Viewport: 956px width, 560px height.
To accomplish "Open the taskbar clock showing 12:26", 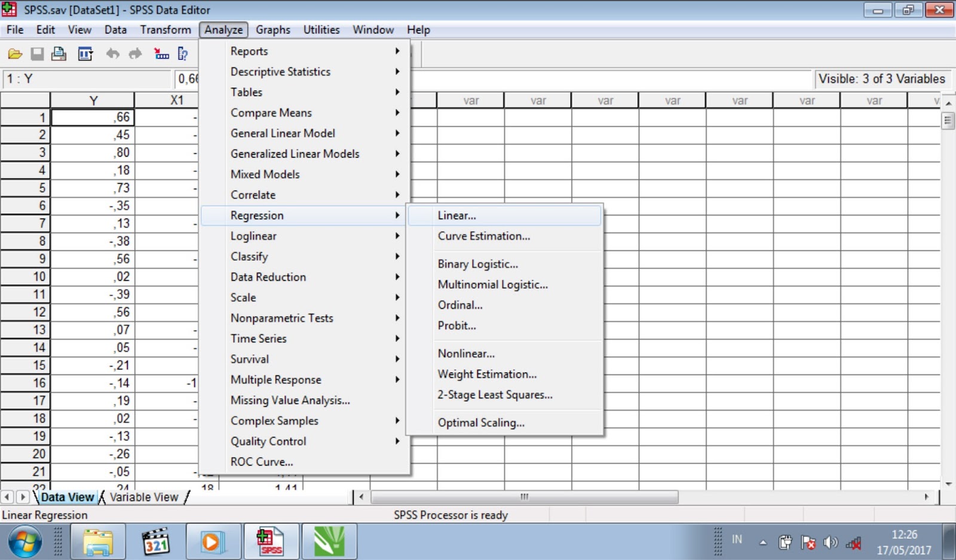I will coord(904,542).
